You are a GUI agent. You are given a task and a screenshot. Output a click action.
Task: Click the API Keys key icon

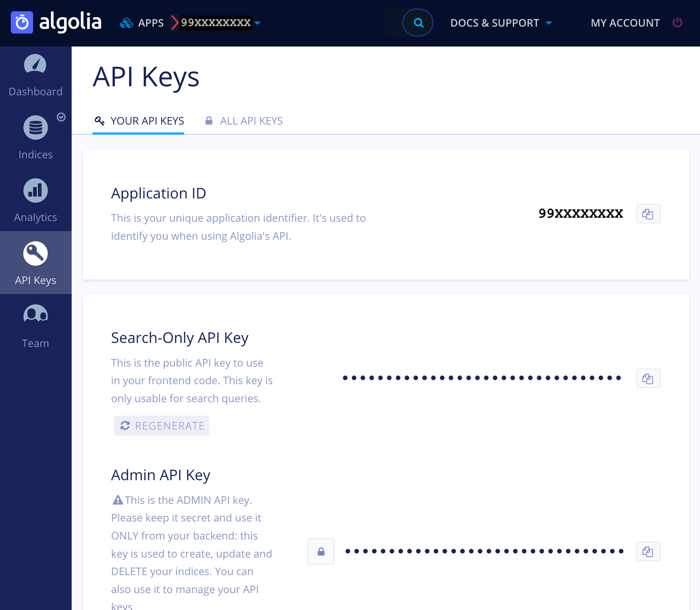(35, 253)
